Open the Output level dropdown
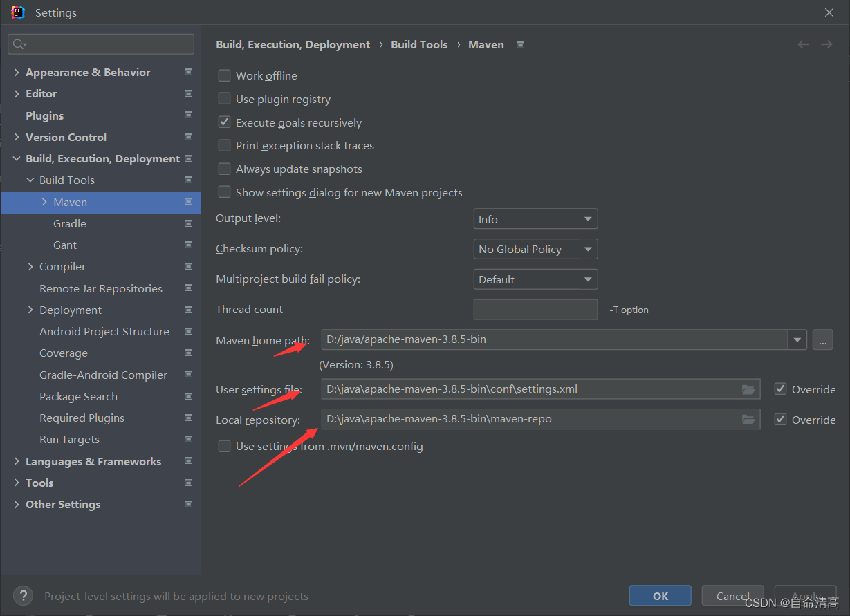The height and width of the screenshot is (616, 850). 535,219
